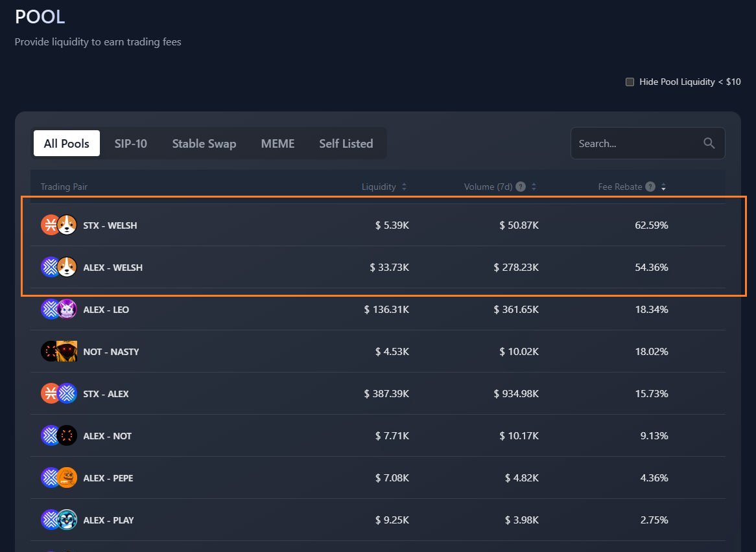Click the $ 10.17K volume value
756x552 pixels.
(519, 435)
